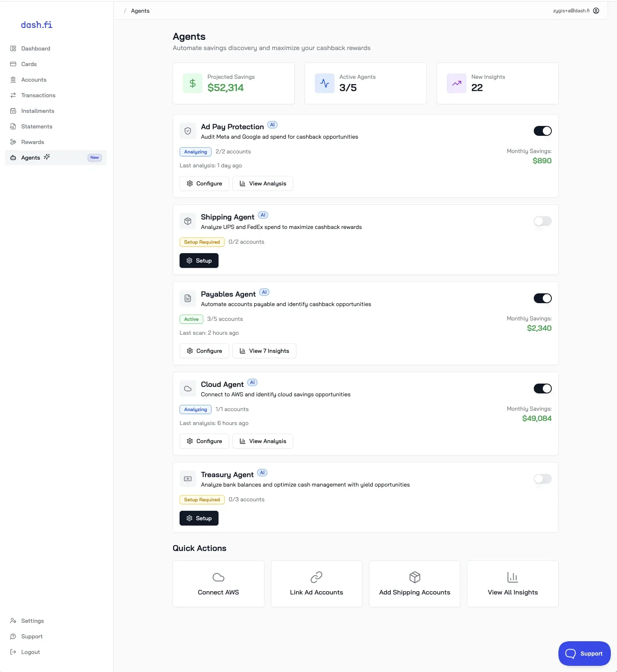Disable the Ad Pay Protection agent toggle

click(543, 131)
